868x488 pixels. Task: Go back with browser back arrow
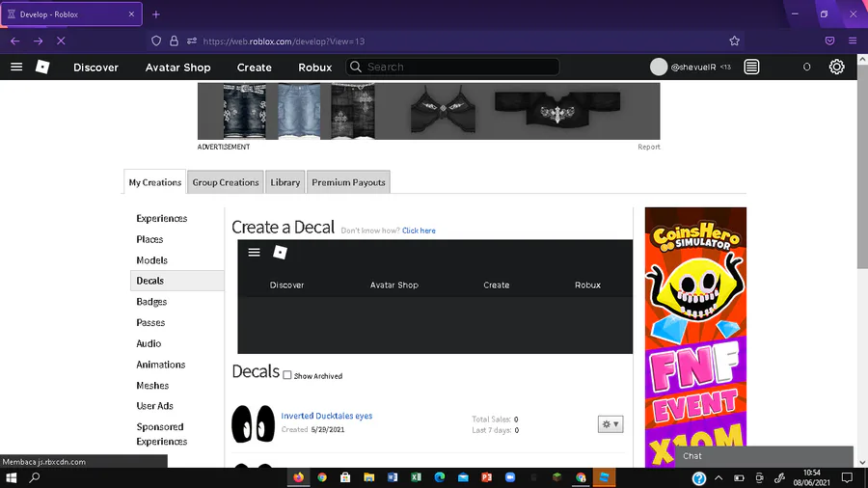point(14,41)
